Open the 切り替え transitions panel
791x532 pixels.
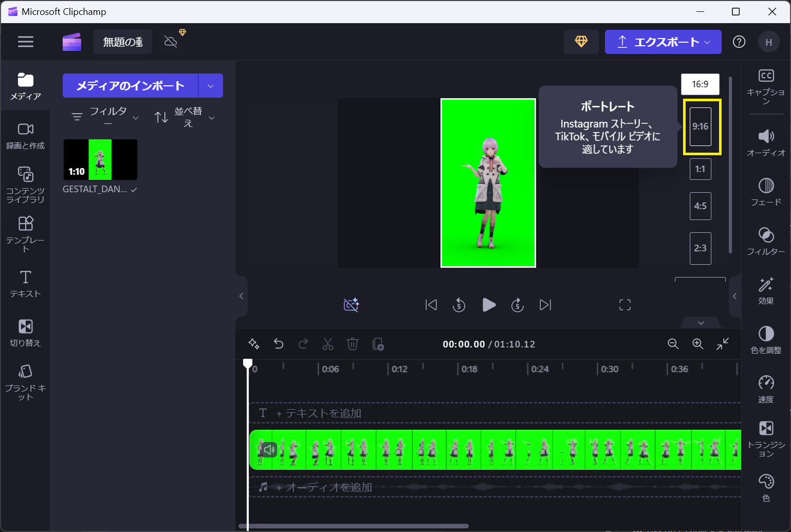pyautogui.click(x=25, y=332)
